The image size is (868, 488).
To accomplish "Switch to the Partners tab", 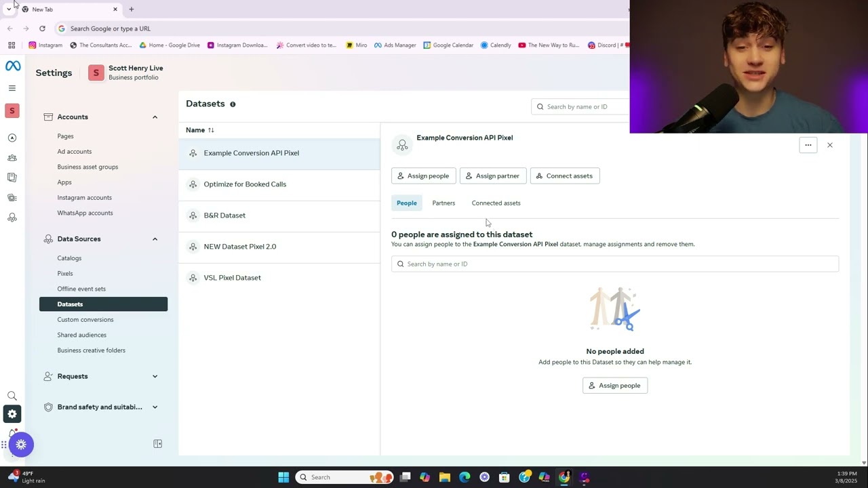I will (443, 203).
